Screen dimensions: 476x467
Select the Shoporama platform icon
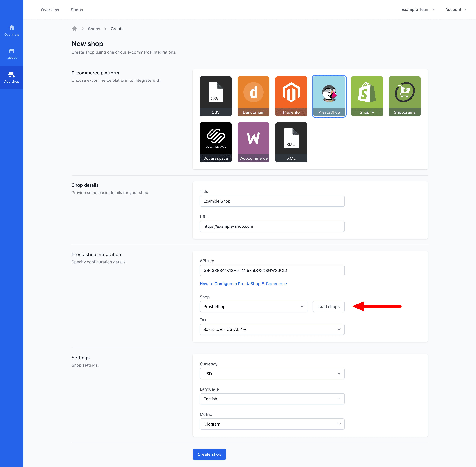click(404, 96)
